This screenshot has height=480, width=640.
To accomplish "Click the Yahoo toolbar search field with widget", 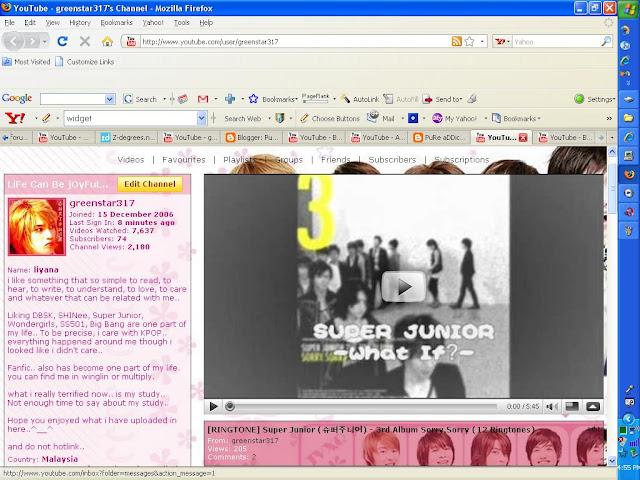I will point(131,118).
